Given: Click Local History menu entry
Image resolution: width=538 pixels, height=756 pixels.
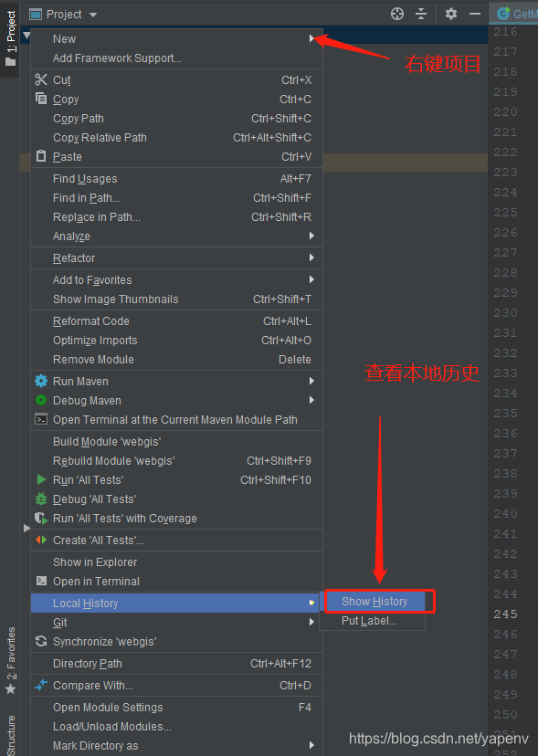Looking at the screenshot, I should point(174,604).
